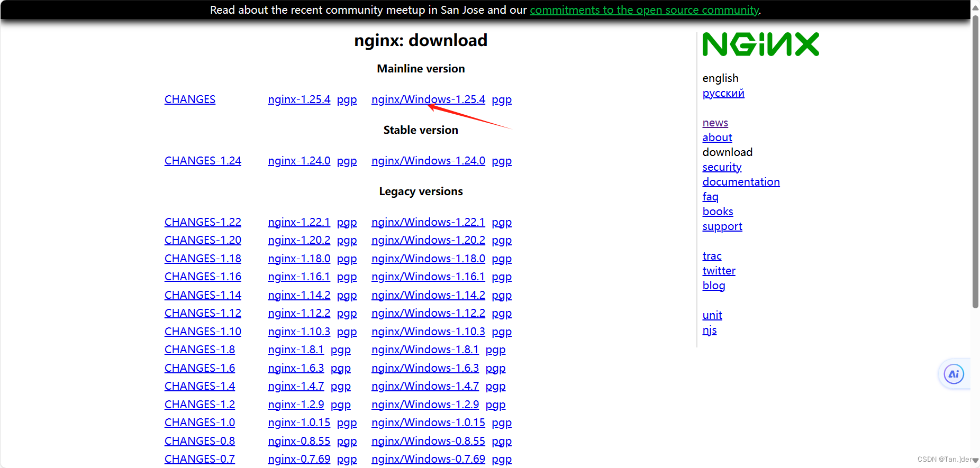Open commitments to the open source community link

(644, 10)
